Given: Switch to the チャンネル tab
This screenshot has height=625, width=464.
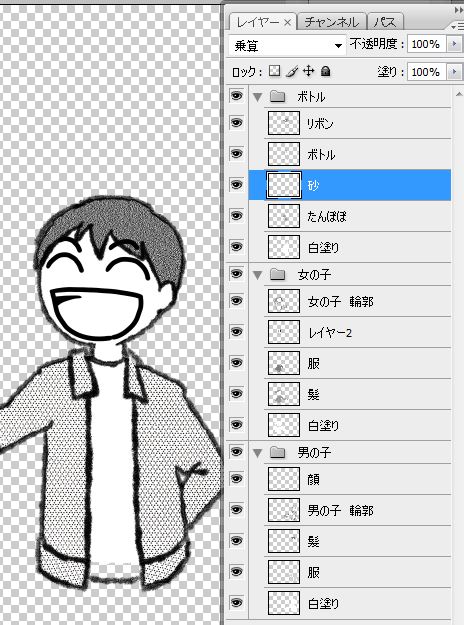Looking at the screenshot, I should (x=332, y=22).
